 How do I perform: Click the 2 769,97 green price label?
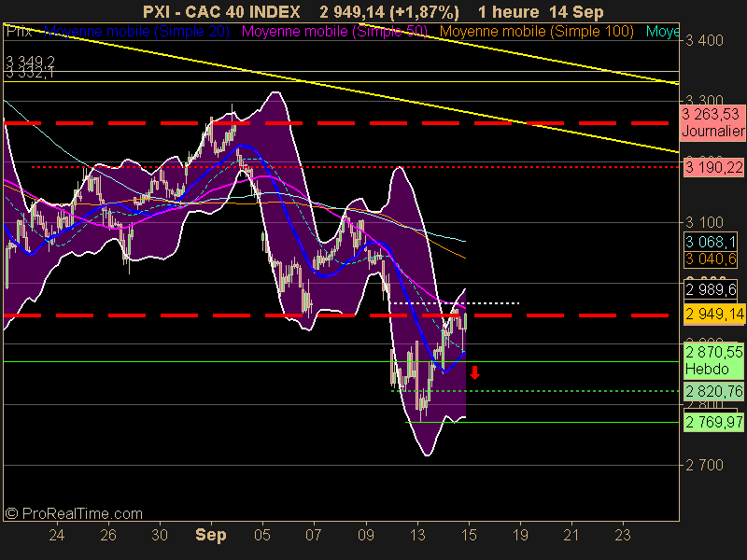tap(714, 422)
